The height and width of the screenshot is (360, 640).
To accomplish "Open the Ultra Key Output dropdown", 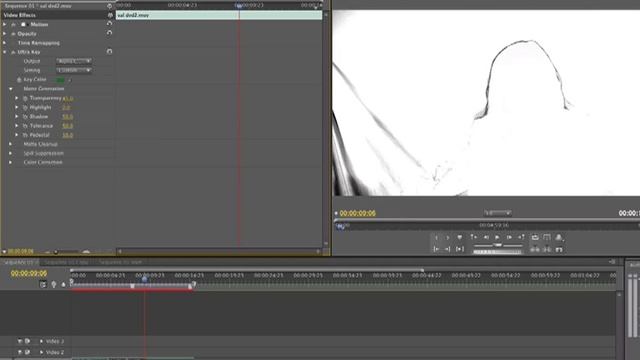I will (x=73, y=61).
